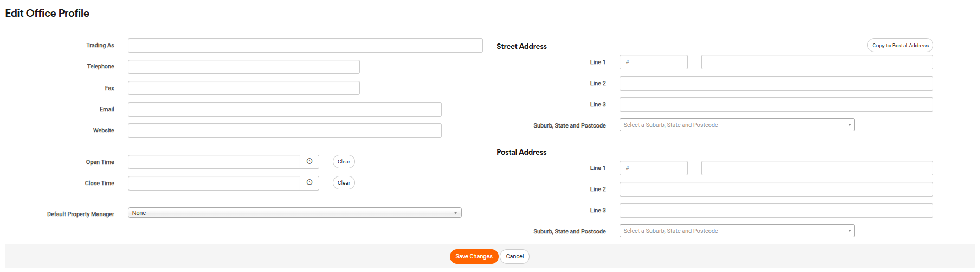Select the Fax input field
The image size is (980, 272).
click(x=243, y=88)
